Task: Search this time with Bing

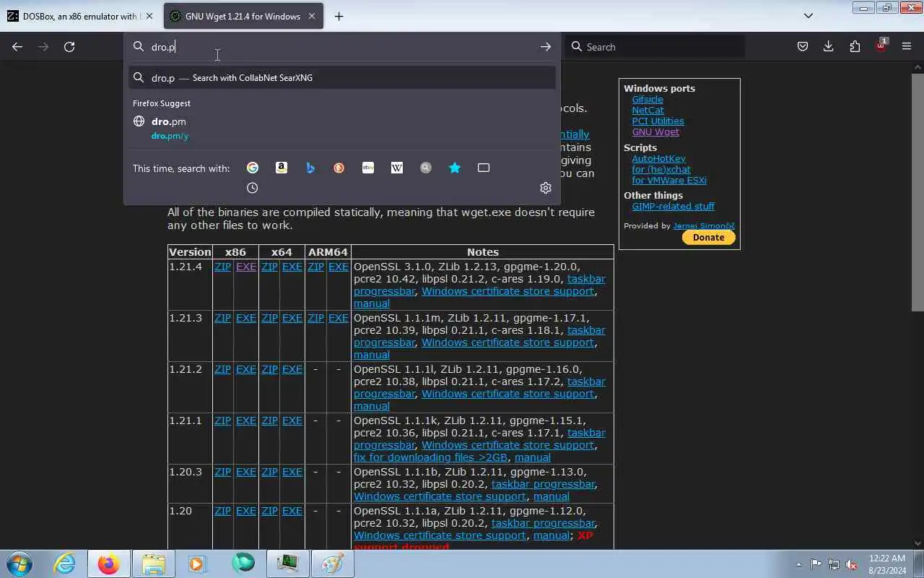Action: point(310,168)
